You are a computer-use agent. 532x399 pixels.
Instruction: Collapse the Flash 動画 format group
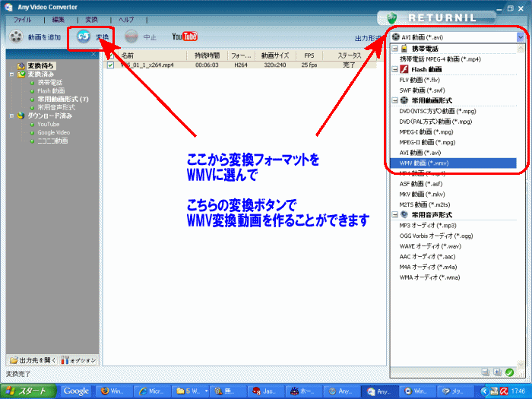[394, 69]
